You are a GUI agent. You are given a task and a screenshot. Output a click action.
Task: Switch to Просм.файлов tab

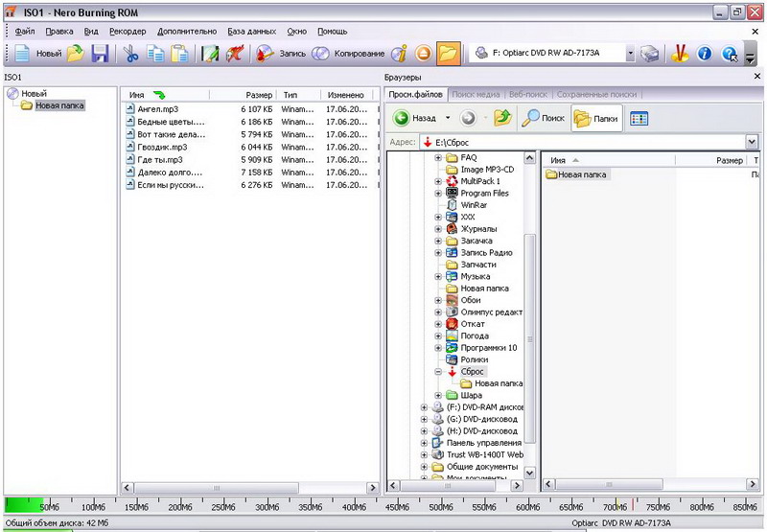pyautogui.click(x=415, y=94)
